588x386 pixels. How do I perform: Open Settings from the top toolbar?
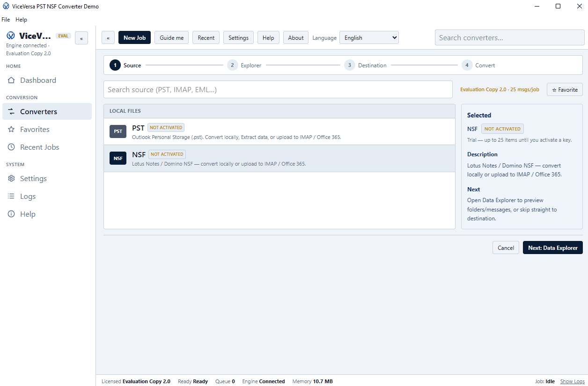238,38
